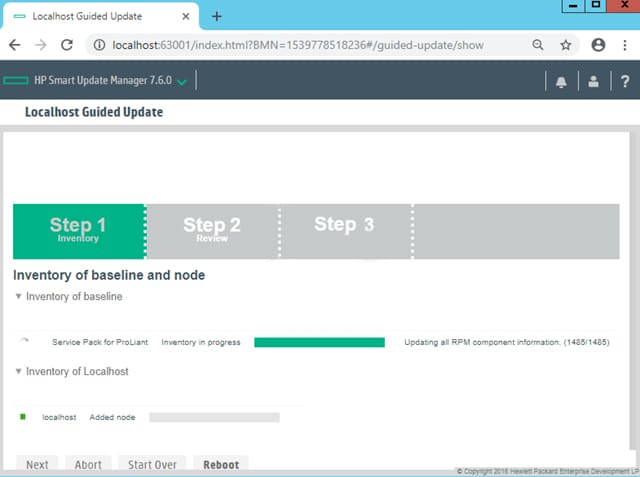Open the notifications bell in SUM header
This screenshot has height=477, width=640.
pyautogui.click(x=561, y=82)
